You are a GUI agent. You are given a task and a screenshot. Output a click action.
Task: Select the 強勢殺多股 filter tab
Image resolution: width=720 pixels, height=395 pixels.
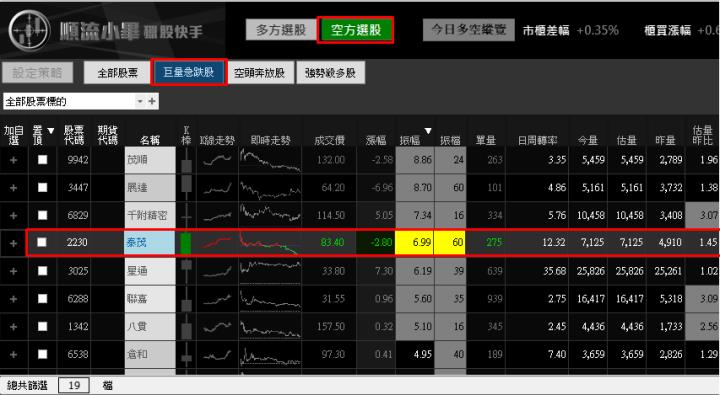[330, 73]
